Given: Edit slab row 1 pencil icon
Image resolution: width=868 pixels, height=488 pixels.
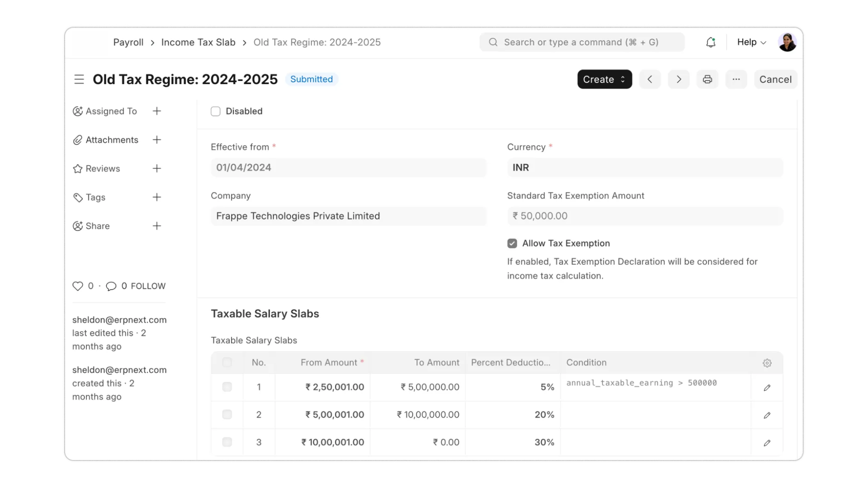Looking at the screenshot, I should tap(767, 388).
